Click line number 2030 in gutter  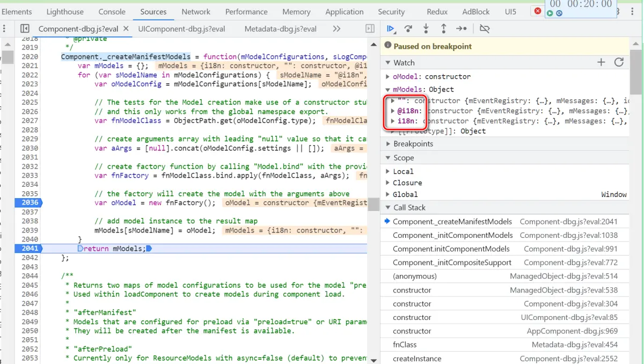pyautogui.click(x=30, y=148)
